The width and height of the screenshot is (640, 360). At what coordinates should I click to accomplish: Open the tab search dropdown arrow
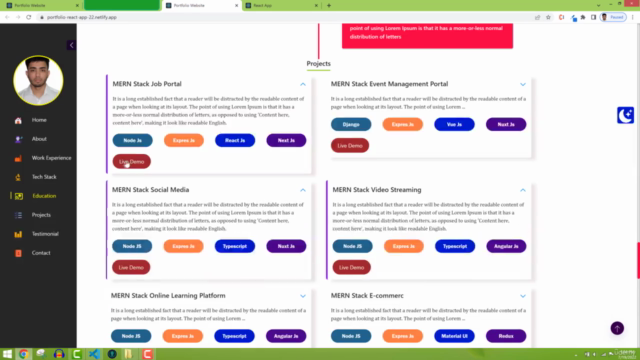pos(598,6)
